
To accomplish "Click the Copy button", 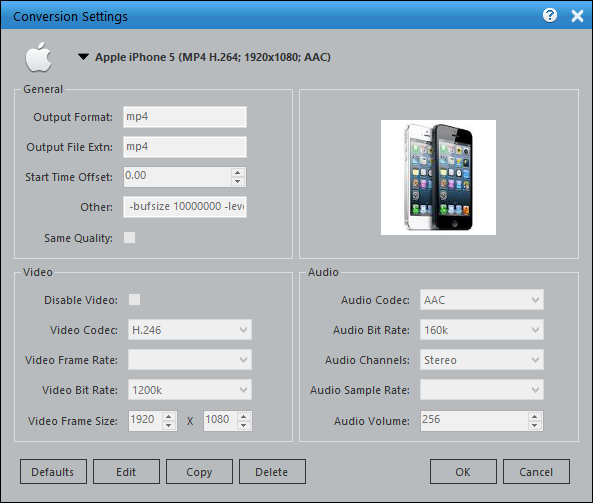I will pos(199,471).
